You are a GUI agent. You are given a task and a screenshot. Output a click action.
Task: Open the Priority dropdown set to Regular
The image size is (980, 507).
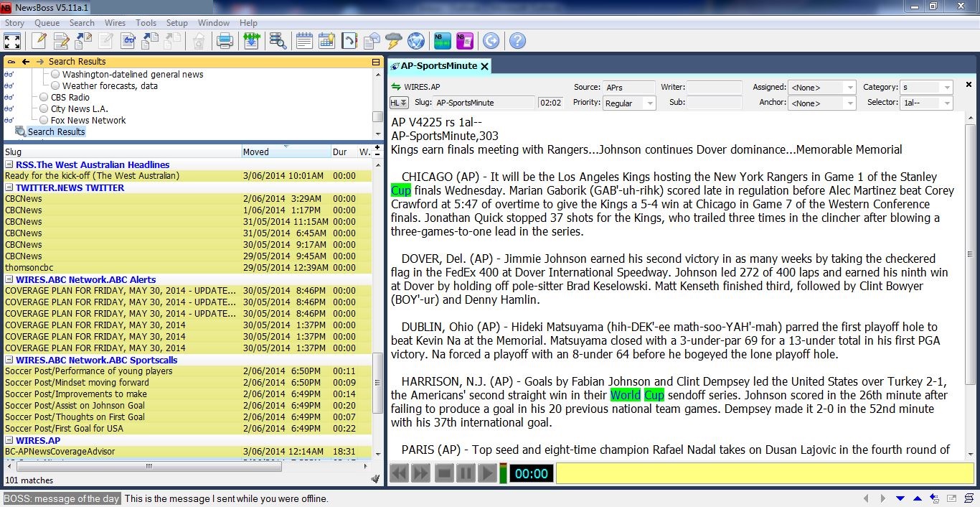click(629, 103)
